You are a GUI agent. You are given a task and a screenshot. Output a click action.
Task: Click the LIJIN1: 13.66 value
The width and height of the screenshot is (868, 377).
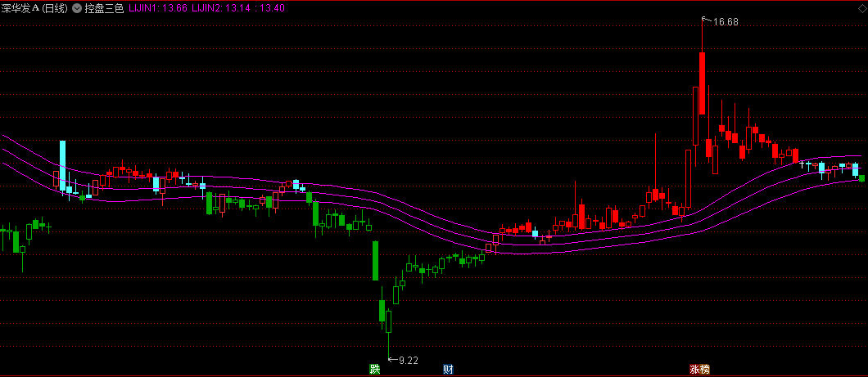click(159, 8)
